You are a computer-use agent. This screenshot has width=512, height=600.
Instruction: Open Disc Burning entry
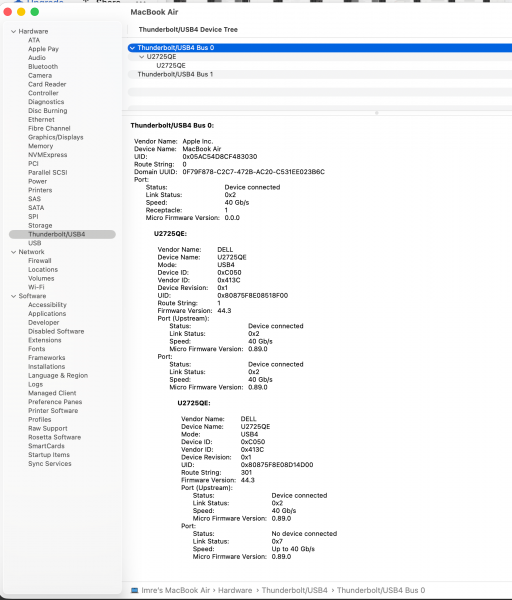point(47,111)
